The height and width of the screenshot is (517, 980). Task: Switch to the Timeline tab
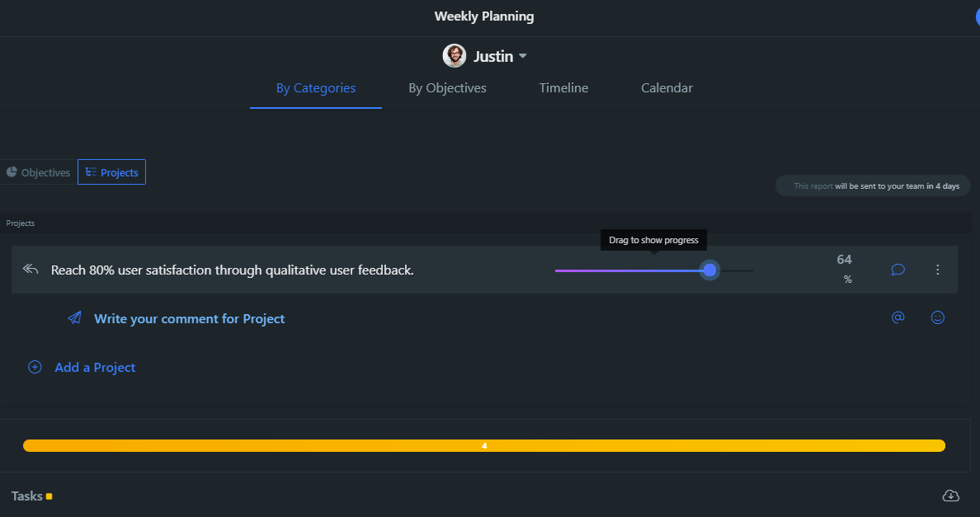click(x=563, y=87)
